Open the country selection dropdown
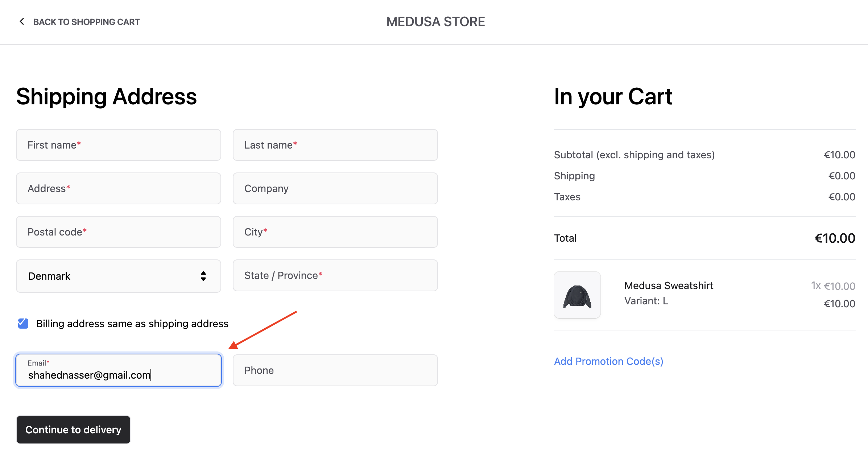868x450 pixels. click(x=118, y=276)
